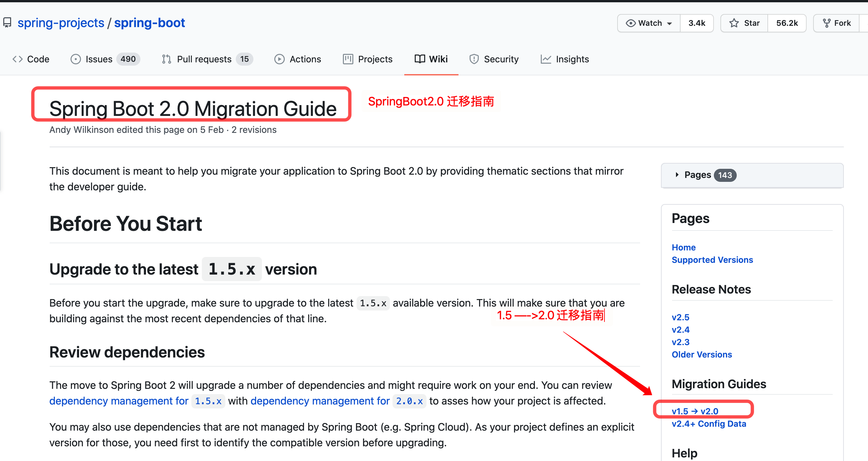Click the Wiki open-book icon
Viewport: 868px width, 461px height.
tap(420, 59)
